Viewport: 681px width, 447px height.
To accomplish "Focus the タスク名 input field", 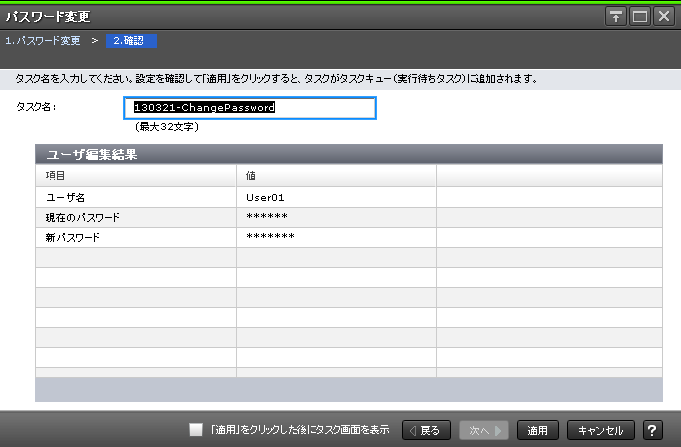I will 250,108.
